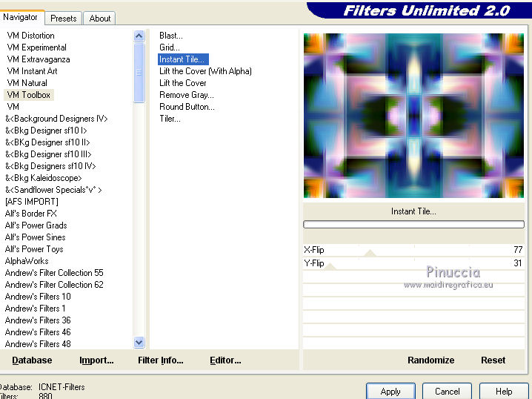
Task: Switch to the Navigator tab
Action: (20, 17)
